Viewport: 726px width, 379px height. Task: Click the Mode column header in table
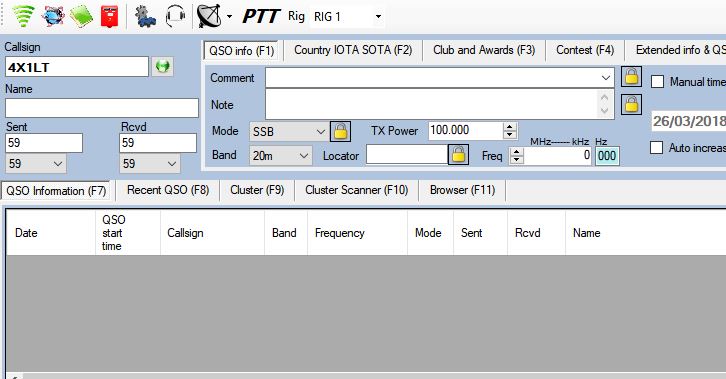[431, 233]
